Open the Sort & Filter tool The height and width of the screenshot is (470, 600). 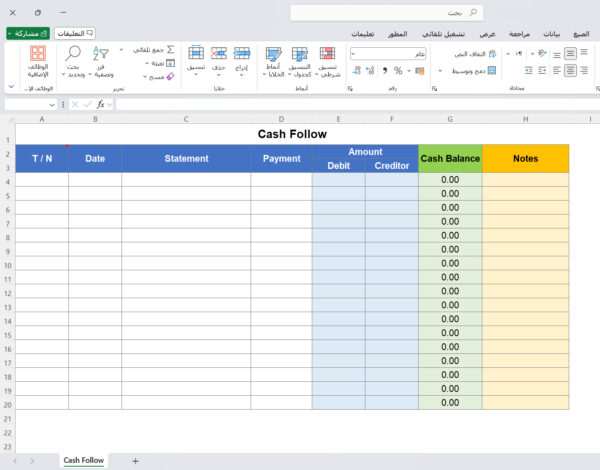click(100, 54)
